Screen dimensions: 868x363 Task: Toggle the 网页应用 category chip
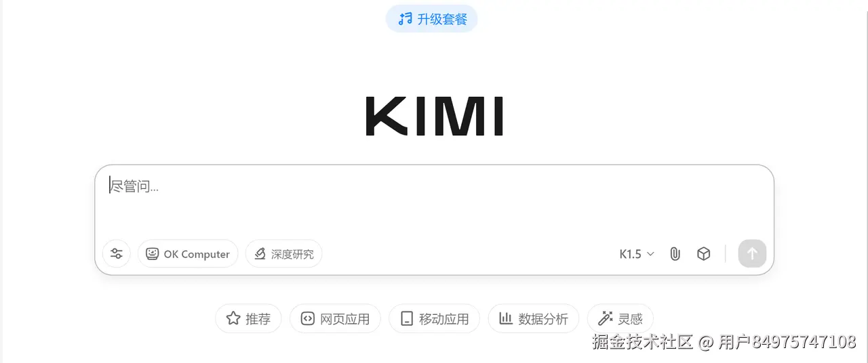pos(335,318)
